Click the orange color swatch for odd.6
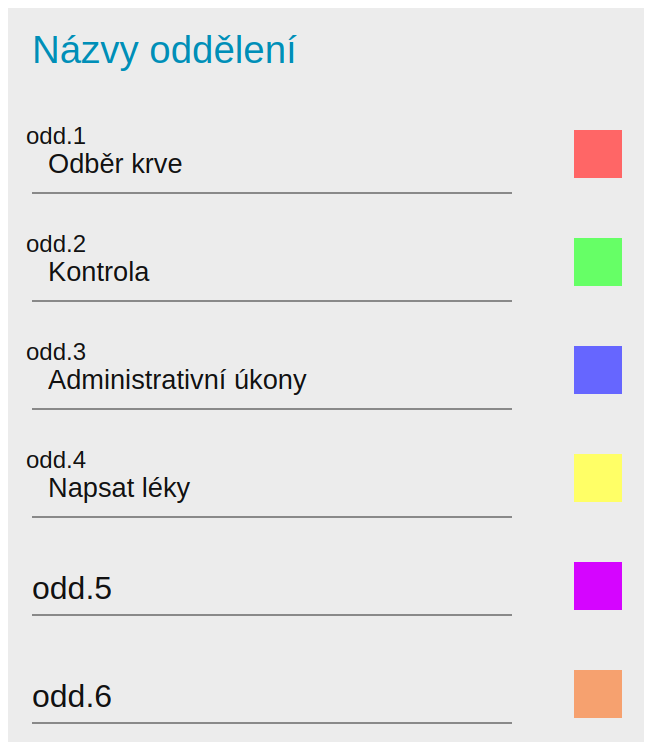Screen dimensions: 652x748 (597, 694)
